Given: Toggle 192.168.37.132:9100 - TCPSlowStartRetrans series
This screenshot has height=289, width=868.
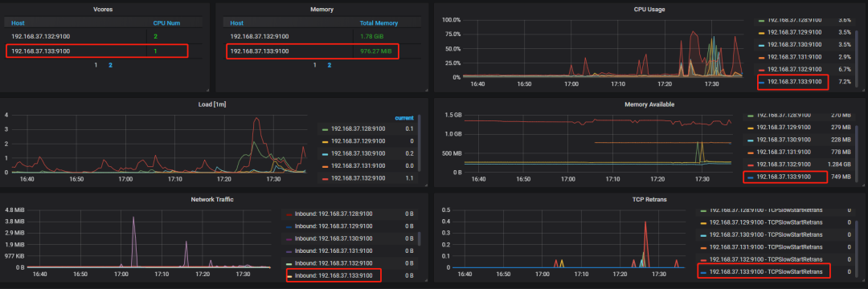Looking at the screenshot, I should pos(766,259).
